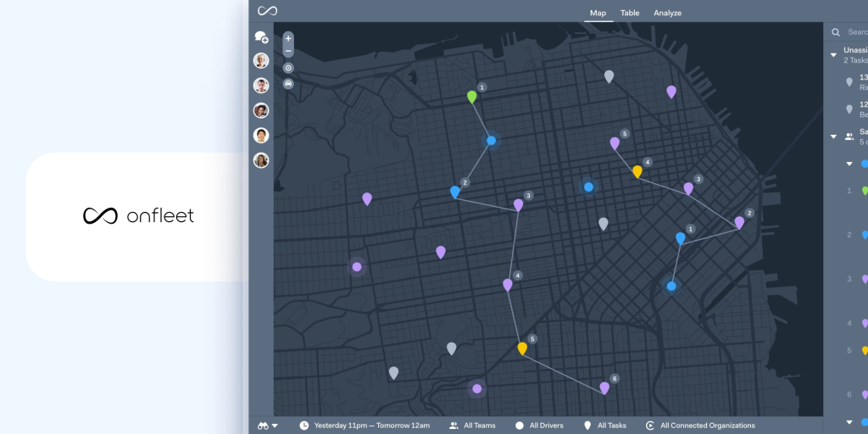This screenshot has height=434, width=868.
Task: Switch to the Table tab
Action: click(x=630, y=13)
